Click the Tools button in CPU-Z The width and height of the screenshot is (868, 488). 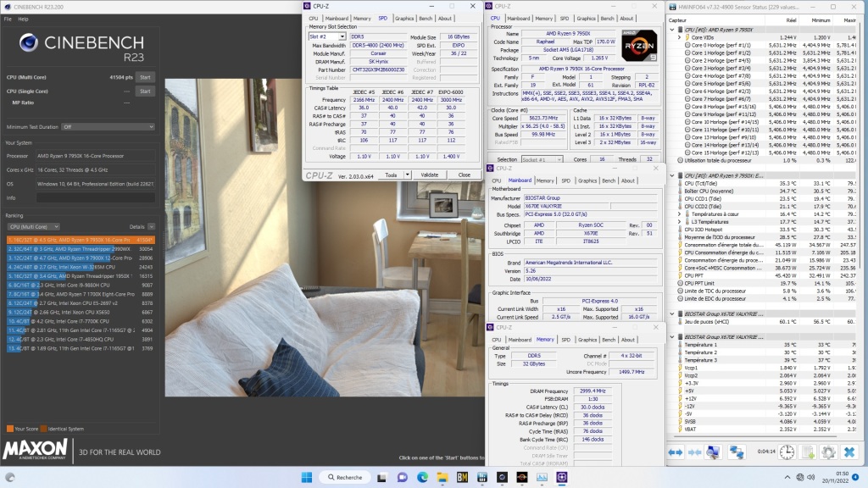pos(391,175)
